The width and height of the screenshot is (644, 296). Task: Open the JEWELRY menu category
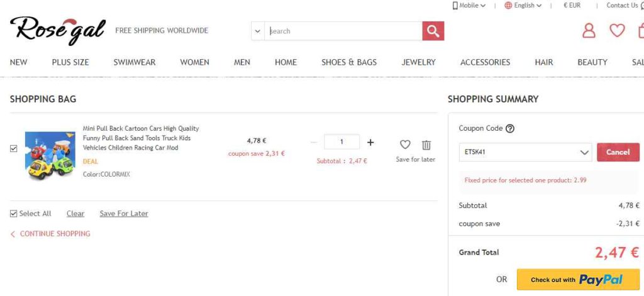point(418,62)
